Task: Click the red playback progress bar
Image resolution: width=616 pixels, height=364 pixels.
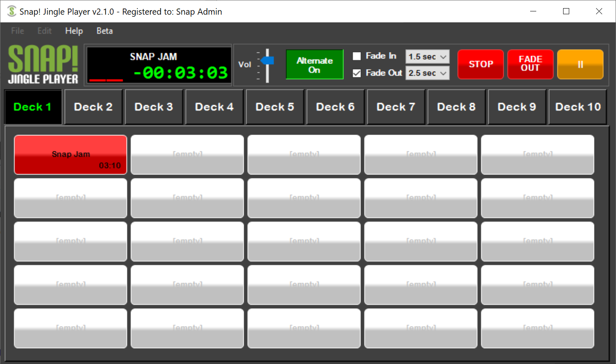Action: pos(106,80)
